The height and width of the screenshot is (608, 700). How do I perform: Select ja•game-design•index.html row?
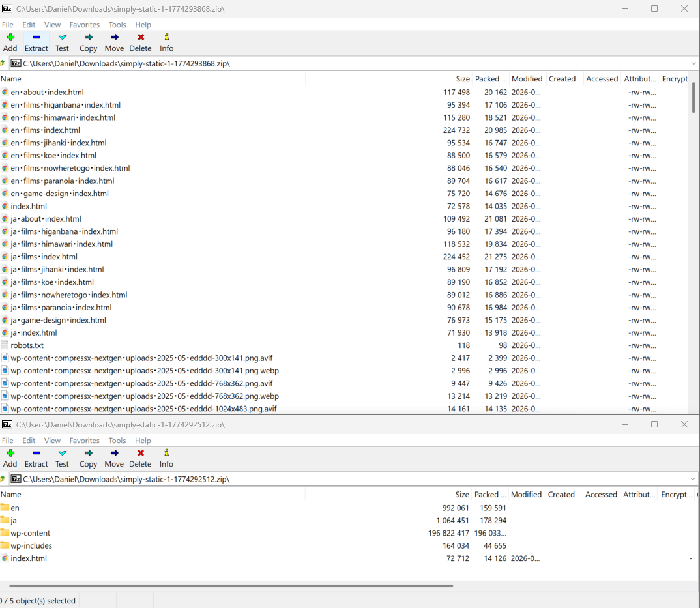(343, 320)
